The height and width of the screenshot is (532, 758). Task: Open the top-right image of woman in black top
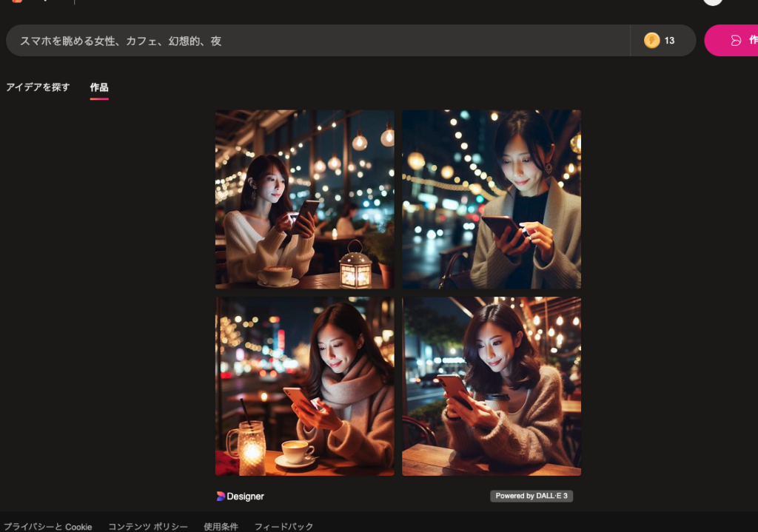click(x=492, y=199)
